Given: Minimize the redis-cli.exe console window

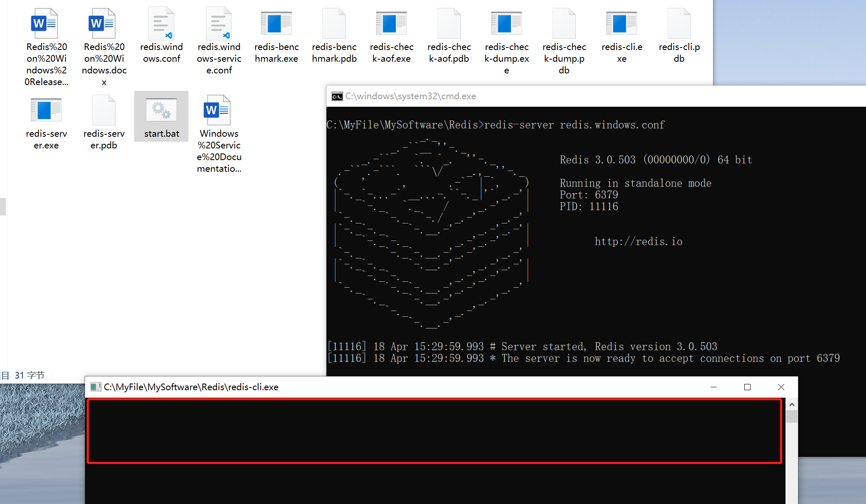Looking at the screenshot, I should click(713, 387).
